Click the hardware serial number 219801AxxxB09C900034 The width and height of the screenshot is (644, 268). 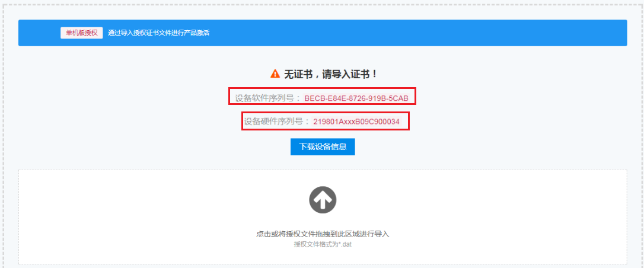356,122
